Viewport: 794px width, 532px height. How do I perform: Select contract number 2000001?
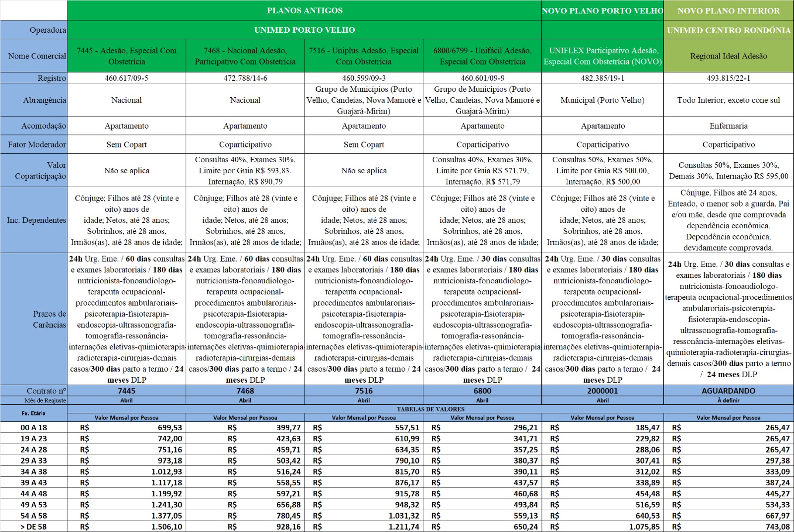(x=602, y=391)
